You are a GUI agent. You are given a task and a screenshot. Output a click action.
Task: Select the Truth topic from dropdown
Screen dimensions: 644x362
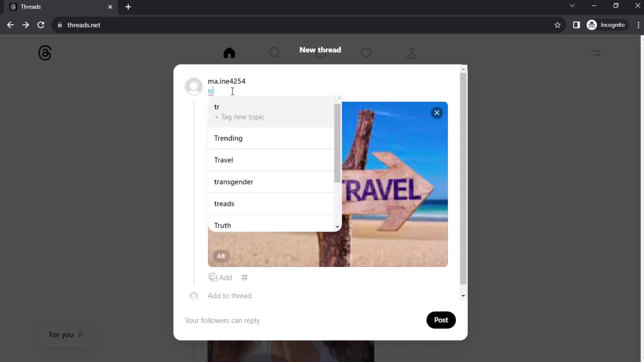point(222,225)
